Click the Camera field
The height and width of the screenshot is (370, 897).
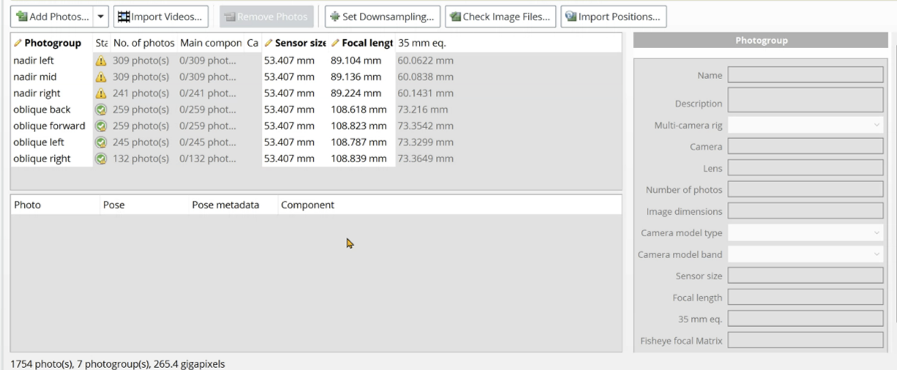coord(805,146)
